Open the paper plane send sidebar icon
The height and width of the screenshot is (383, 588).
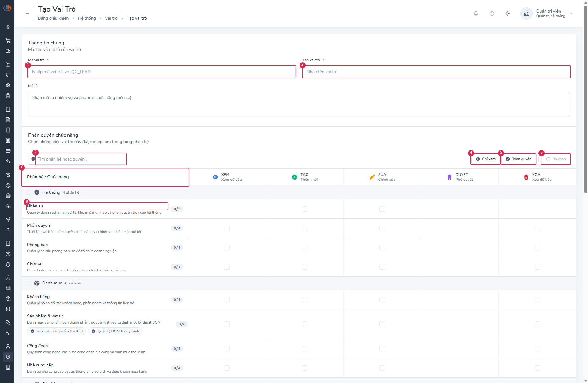(x=8, y=220)
